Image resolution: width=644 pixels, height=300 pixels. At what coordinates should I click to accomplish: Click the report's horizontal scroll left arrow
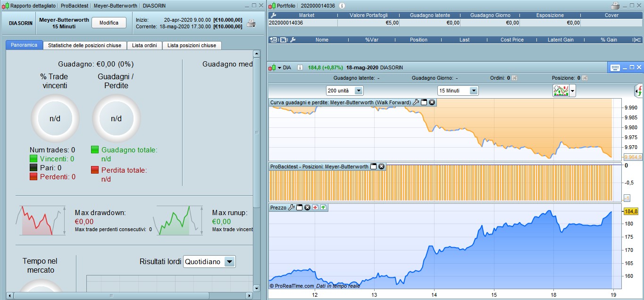point(10,296)
